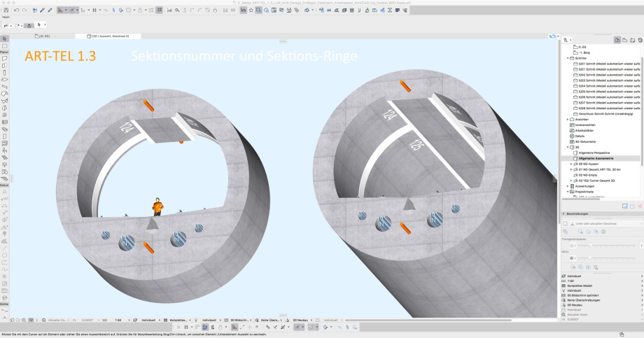
Task: Click red delete icon below navigator
Action: (640, 206)
